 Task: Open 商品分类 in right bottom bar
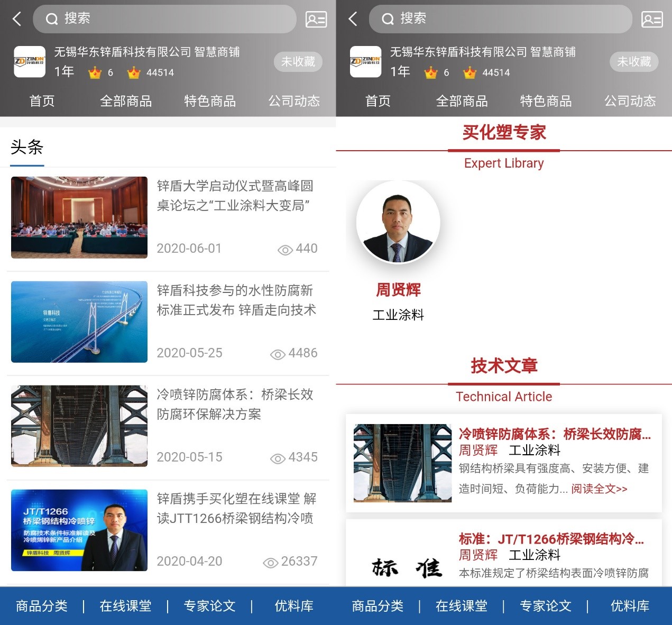click(x=378, y=606)
